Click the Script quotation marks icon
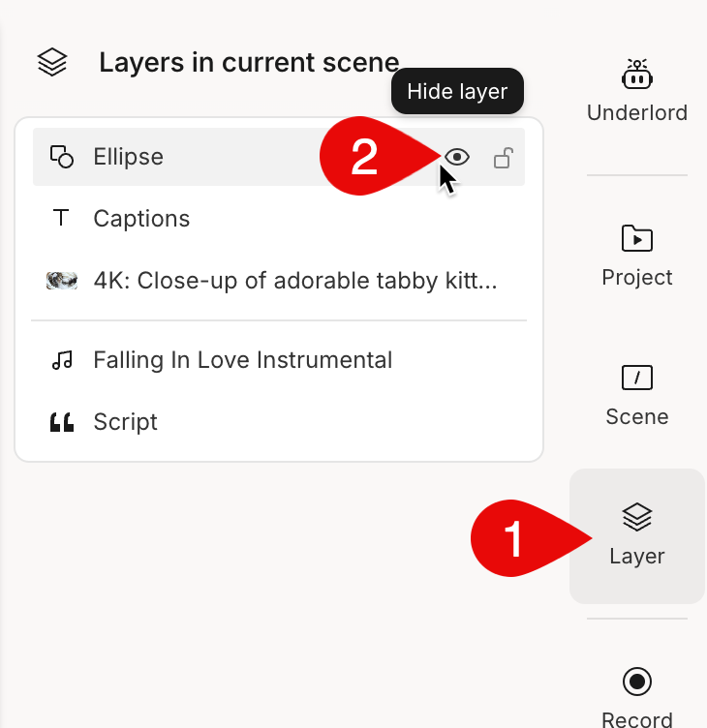Image resolution: width=707 pixels, height=728 pixels. click(x=62, y=422)
